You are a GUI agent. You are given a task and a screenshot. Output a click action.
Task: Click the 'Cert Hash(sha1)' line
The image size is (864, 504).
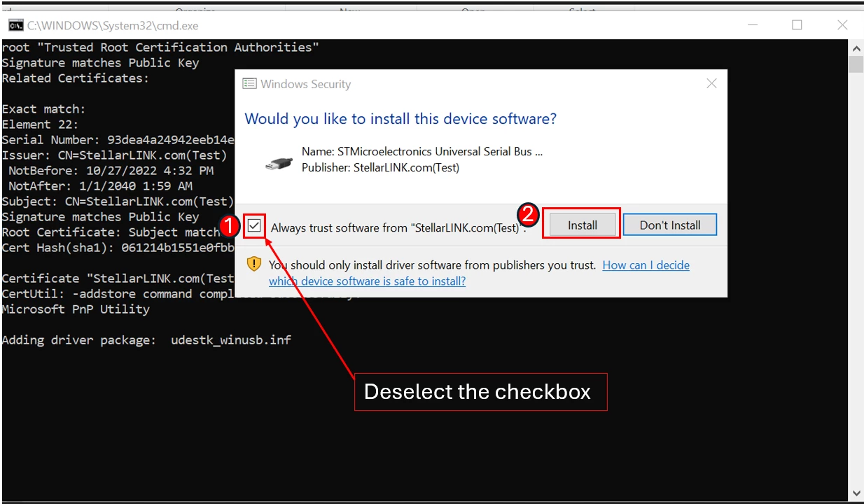[x=118, y=248]
